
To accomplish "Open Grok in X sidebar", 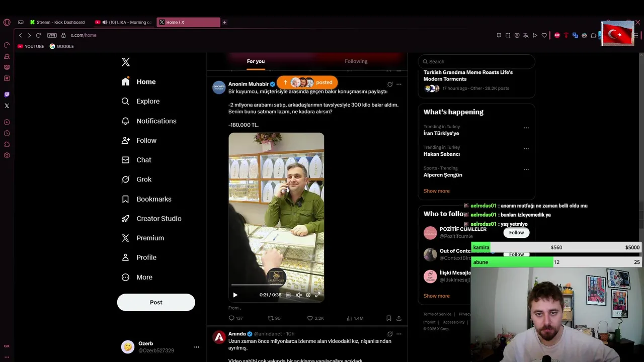I will pos(136,179).
